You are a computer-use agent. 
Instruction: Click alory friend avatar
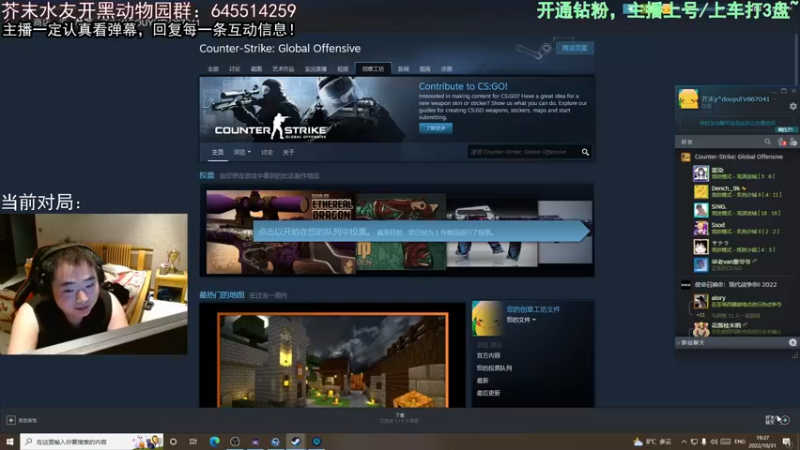[x=701, y=302]
